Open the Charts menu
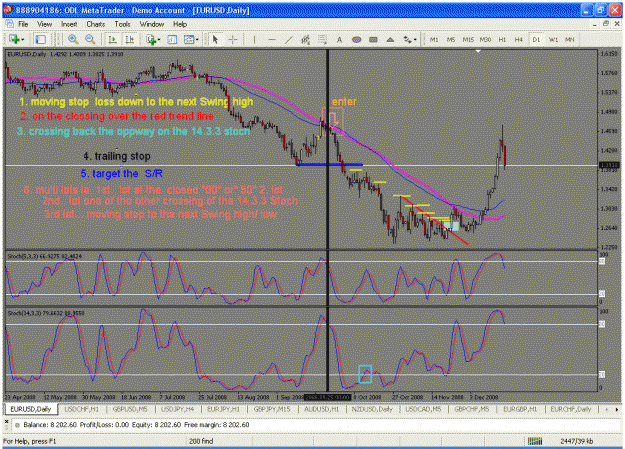 96,24
